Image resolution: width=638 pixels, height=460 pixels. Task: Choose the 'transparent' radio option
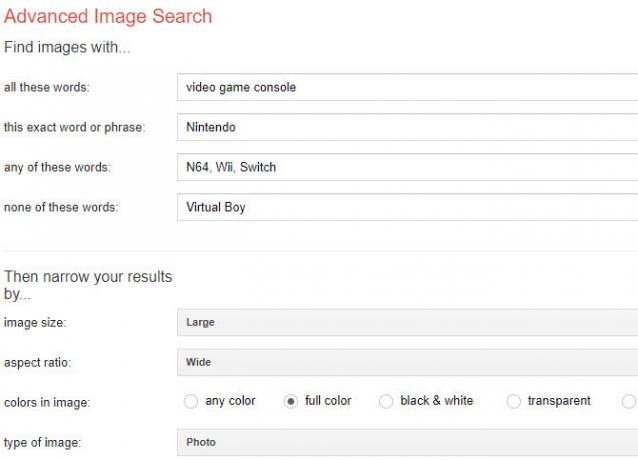(513, 401)
